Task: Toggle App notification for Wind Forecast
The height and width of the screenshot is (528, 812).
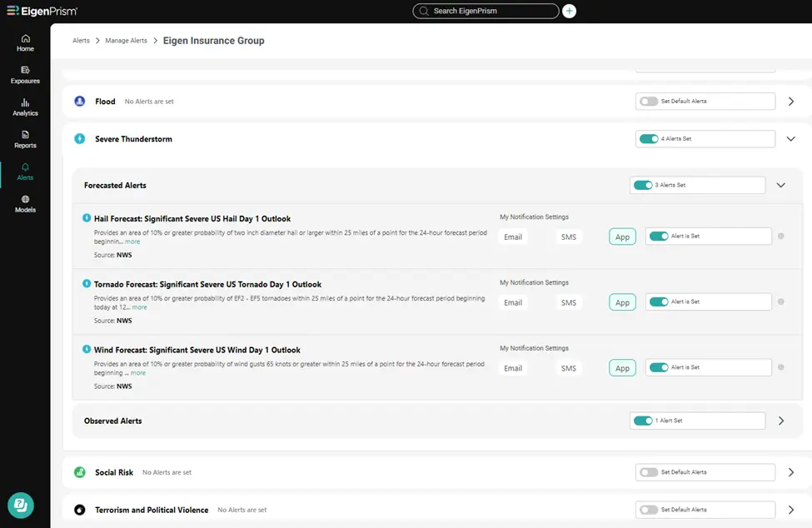Action: pos(622,369)
